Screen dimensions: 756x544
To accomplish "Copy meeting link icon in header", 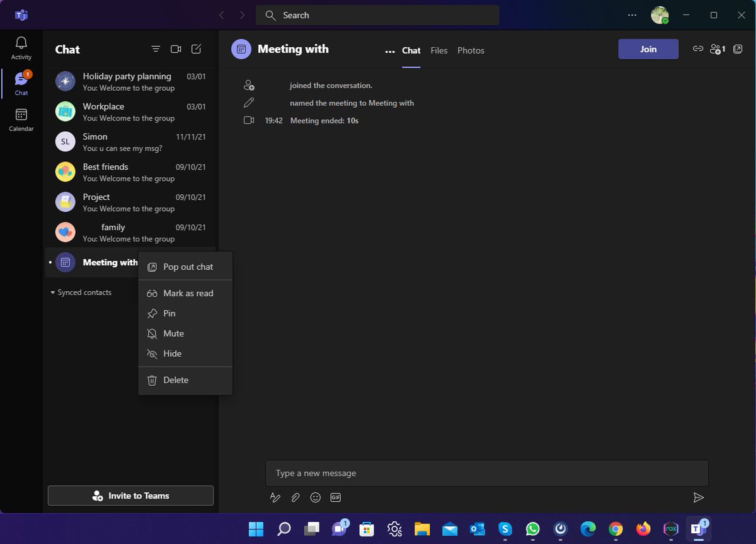I will (x=697, y=49).
